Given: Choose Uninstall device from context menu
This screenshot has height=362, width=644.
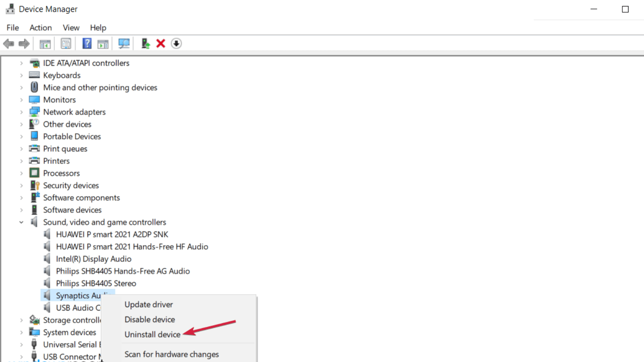Looking at the screenshot, I should tap(152, 335).
